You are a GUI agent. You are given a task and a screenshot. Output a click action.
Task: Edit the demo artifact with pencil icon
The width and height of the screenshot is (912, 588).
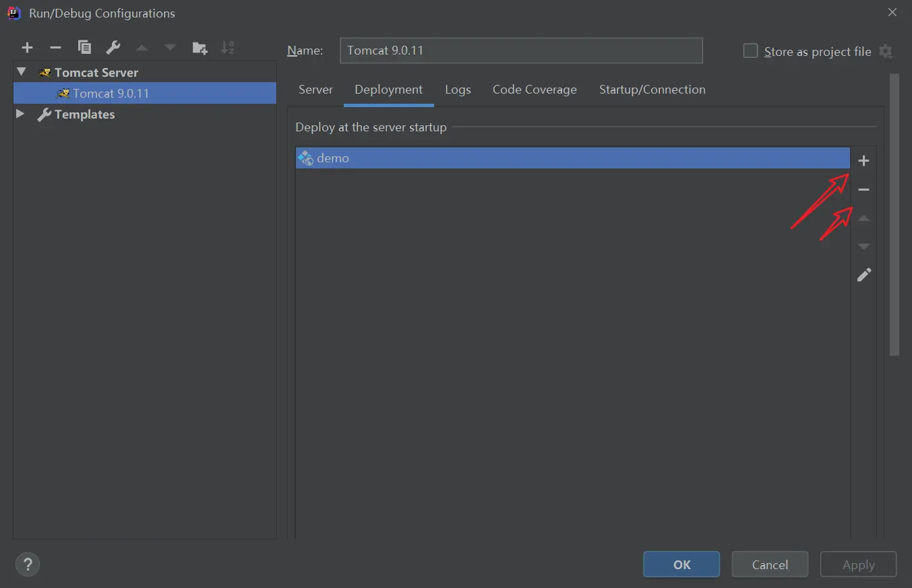[863, 275]
